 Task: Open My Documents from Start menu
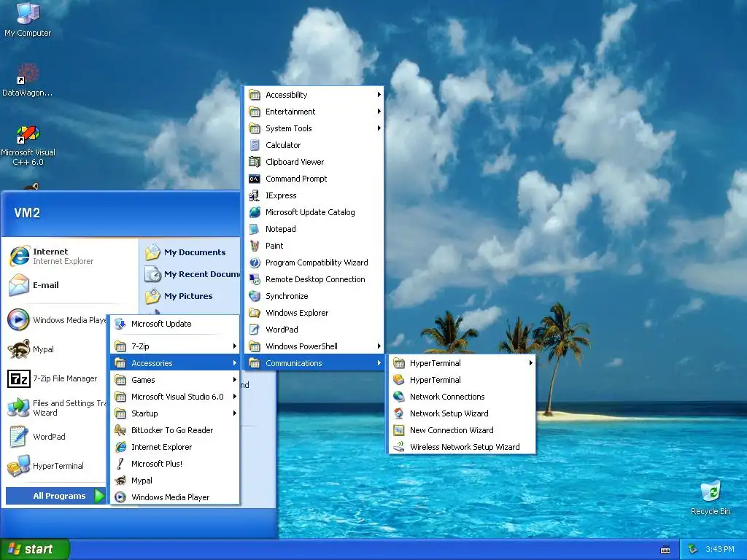[190, 252]
